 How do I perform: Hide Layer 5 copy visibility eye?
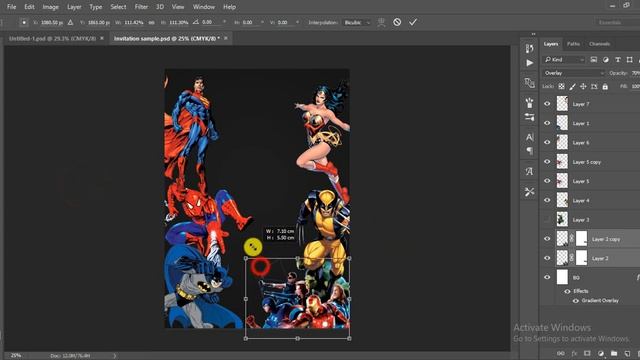point(547,162)
